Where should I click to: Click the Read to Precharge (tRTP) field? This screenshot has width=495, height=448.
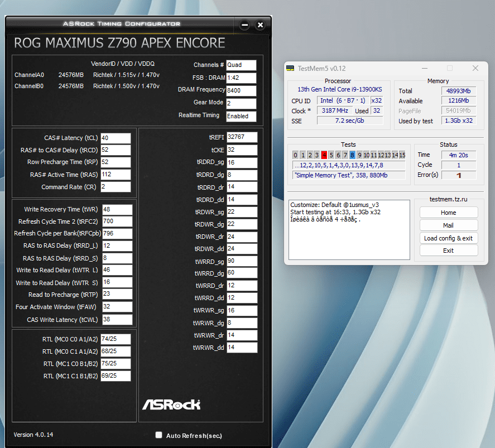point(117,295)
